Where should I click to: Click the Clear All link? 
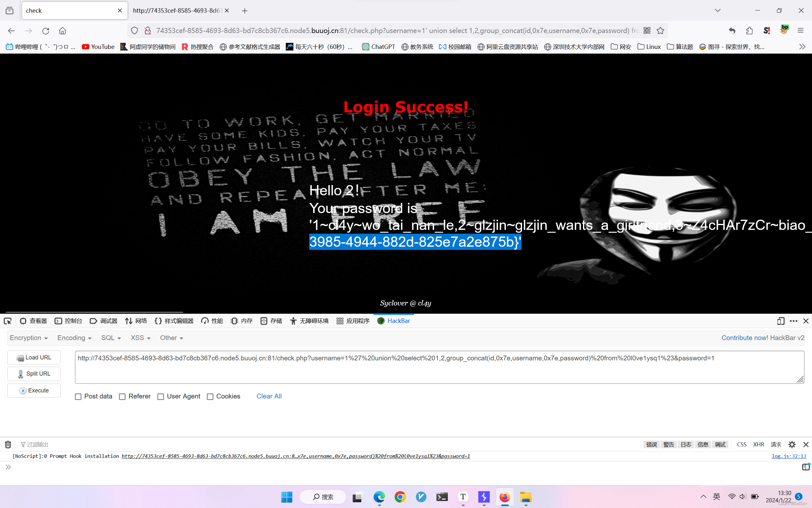269,397
